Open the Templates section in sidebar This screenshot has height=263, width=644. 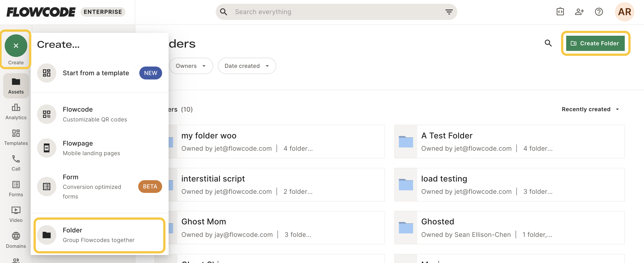16,138
